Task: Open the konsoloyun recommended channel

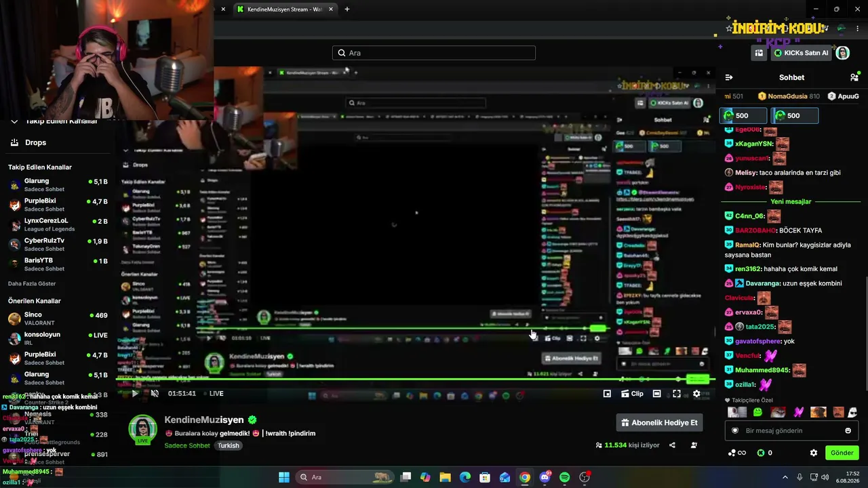Action: tap(58, 338)
